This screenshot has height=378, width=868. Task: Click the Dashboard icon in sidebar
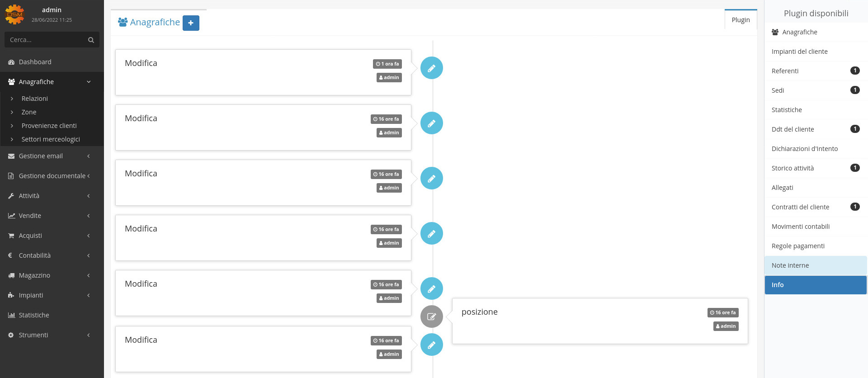click(11, 62)
